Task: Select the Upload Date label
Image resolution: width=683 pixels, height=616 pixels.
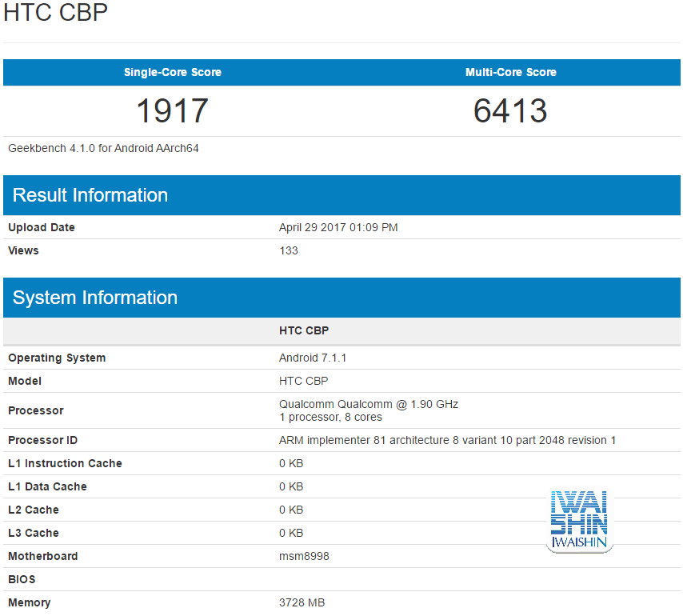Action: (42, 227)
